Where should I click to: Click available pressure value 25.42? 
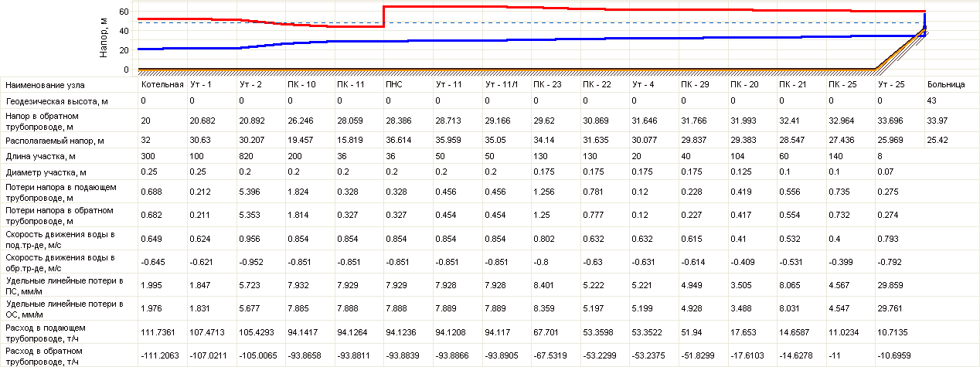[x=939, y=141]
